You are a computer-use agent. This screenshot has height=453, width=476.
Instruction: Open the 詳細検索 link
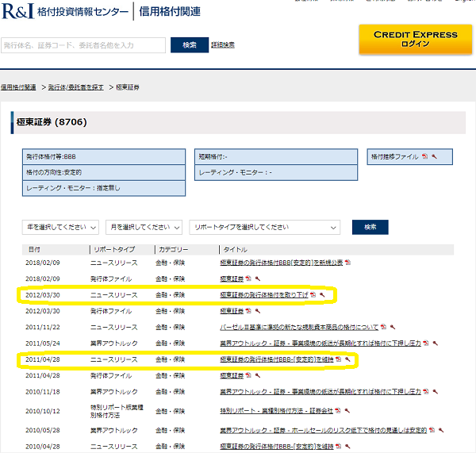point(223,45)
